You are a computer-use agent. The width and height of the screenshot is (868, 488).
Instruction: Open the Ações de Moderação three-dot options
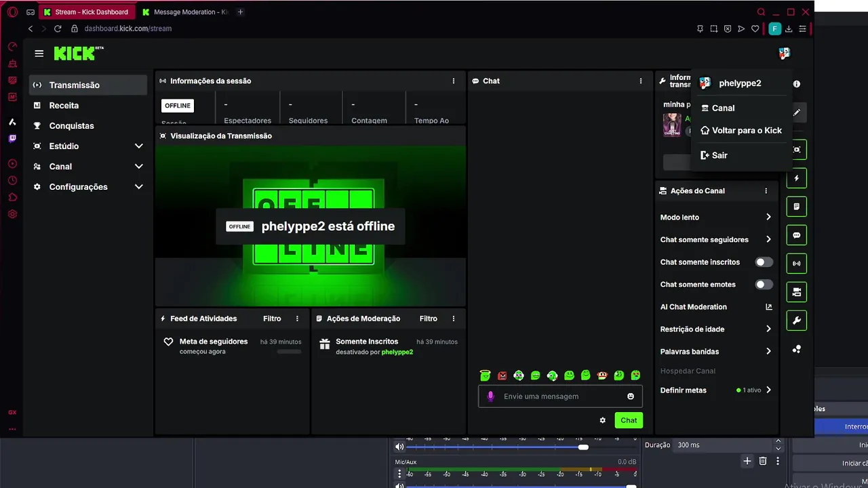click(454, 319)
